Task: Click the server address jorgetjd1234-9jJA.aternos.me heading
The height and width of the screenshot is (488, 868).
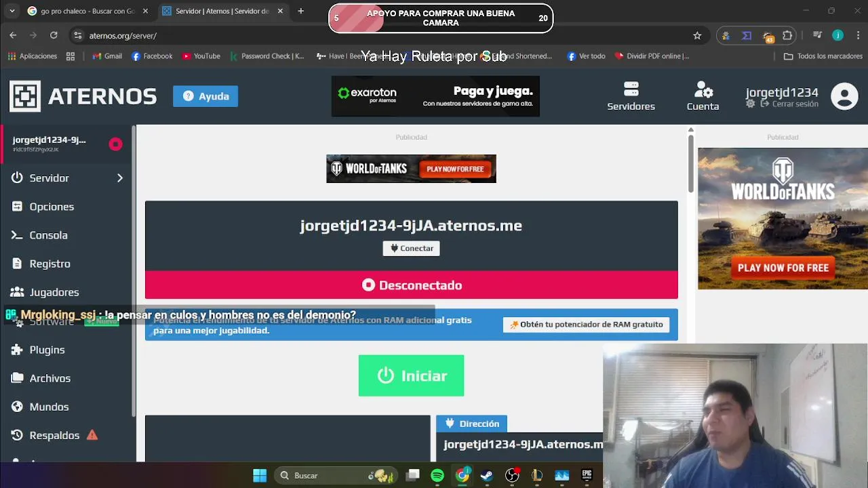Action: [411, 226]
